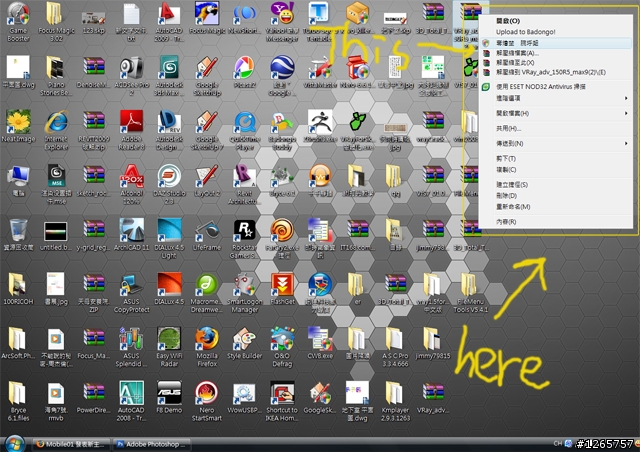The height and width of the screenshot is (452, 640).
Task: Open the qq folder on desktop
Action: pyautogui.click(x=395, y=180)
